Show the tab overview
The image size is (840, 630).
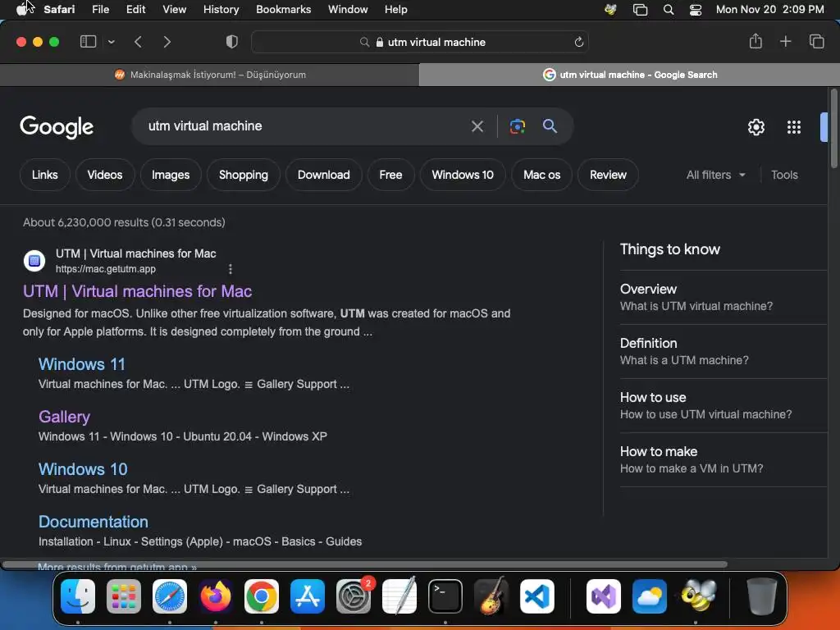816,41
